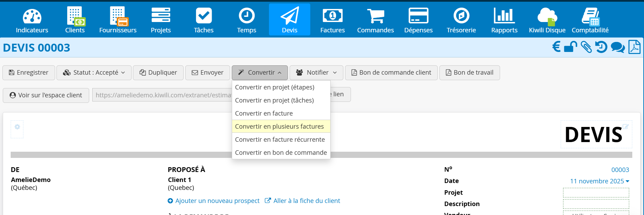Export the quote as PDF icon

(x=634, y=47)
